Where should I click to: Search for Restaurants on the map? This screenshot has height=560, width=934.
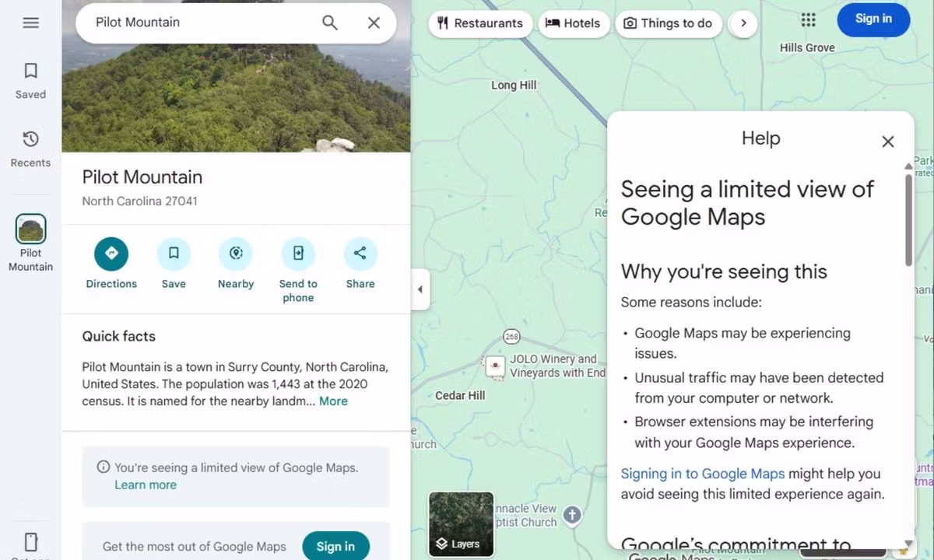pyautogui.click(x=480, y=23)
